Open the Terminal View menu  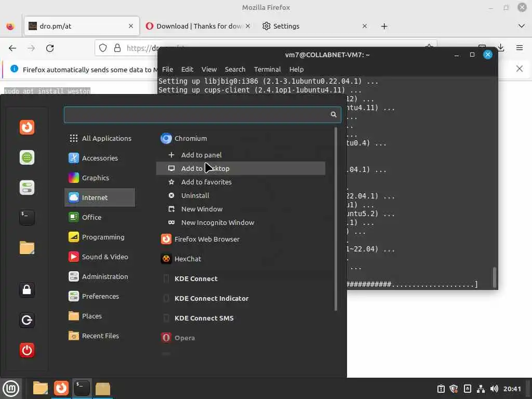[209, 69]
